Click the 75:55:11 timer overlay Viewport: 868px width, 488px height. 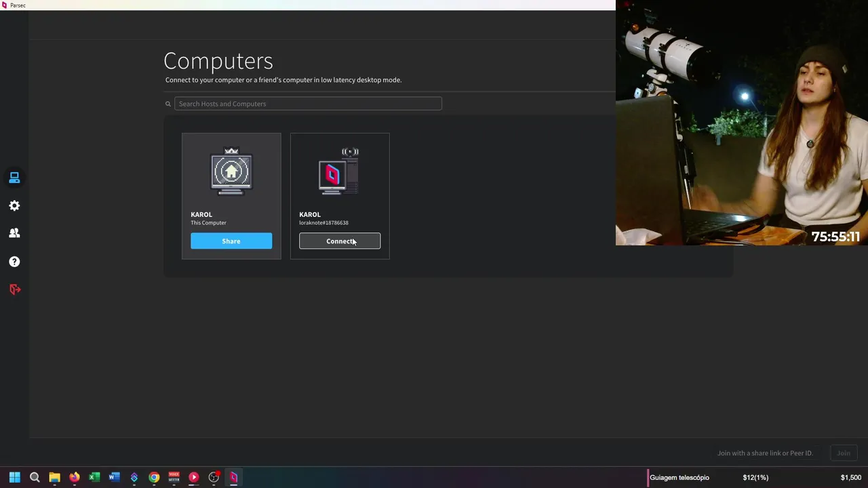click(x=835, y=237)
